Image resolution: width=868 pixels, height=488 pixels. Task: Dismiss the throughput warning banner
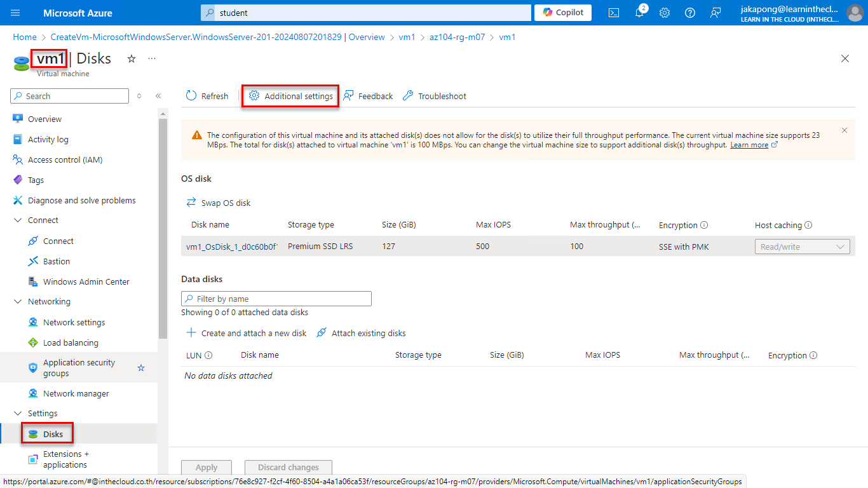[844, 130]
